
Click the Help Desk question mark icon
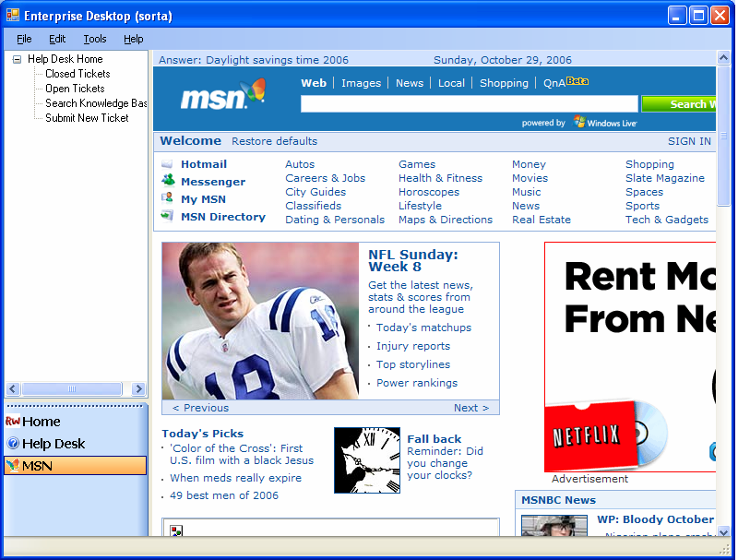tap(13, 444)
